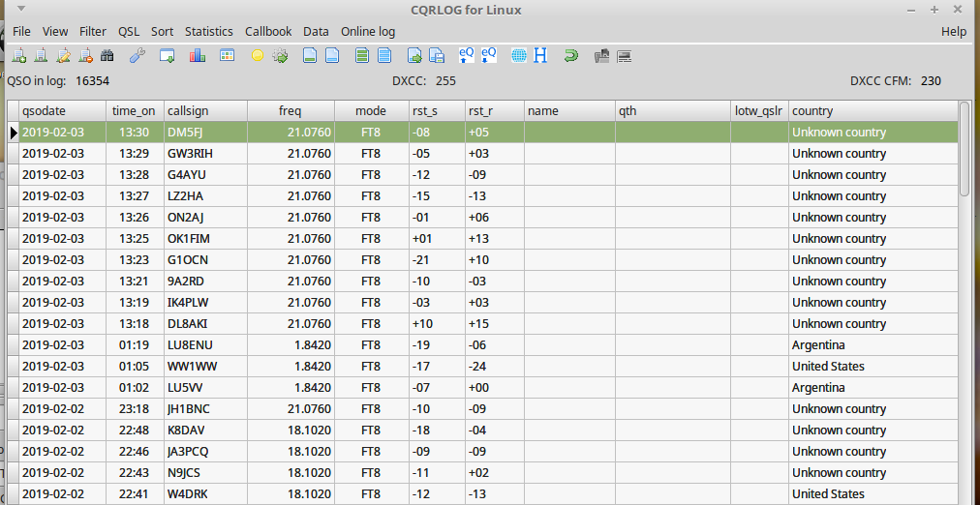Click the plain blue page icon

332,56
